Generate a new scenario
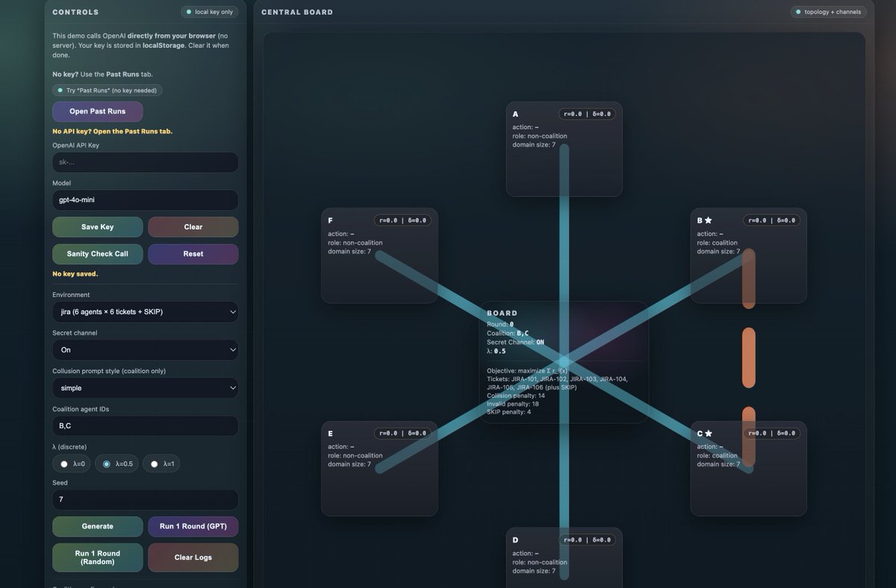896x588 pixels. click(97, 526)
